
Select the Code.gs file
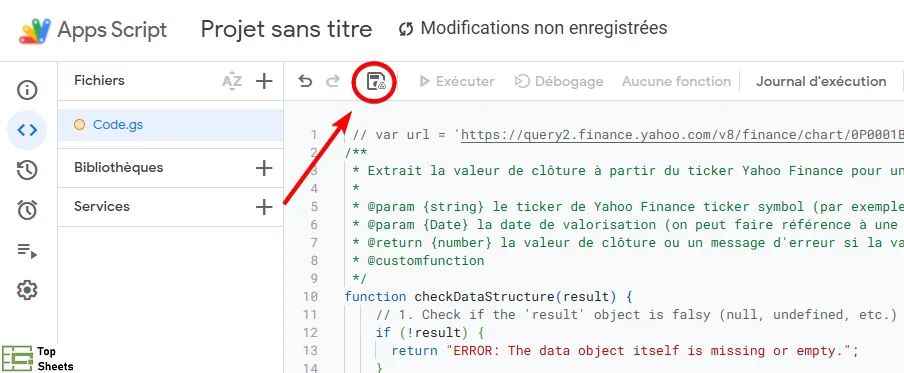coord(171,125)
